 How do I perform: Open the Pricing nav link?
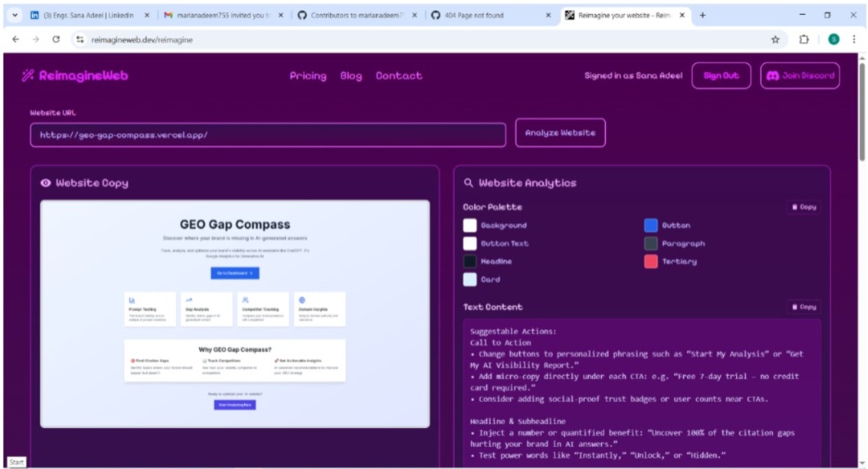coord(308,76)
